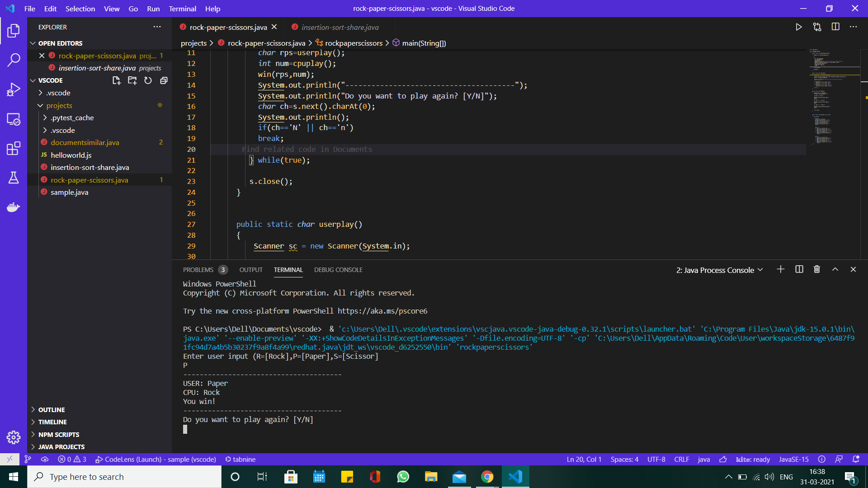
Task: Click the CRLF line ending status button
Action: [681, 459]
